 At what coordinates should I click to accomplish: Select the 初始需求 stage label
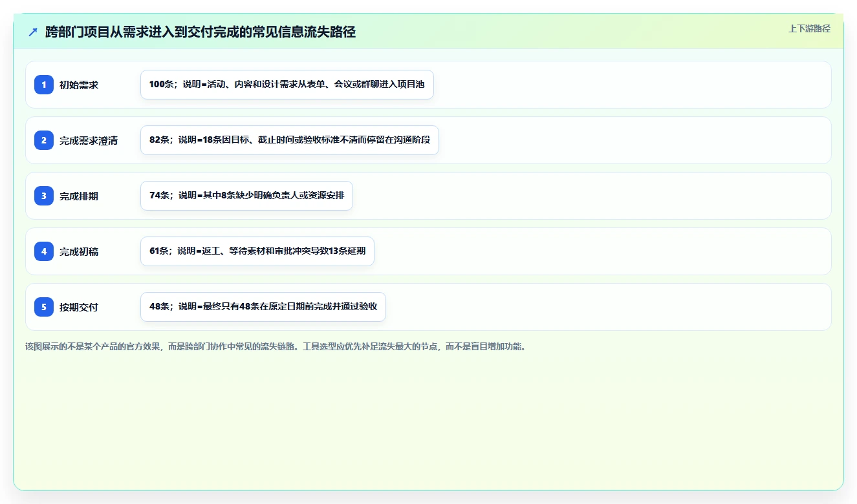tap(79, 85)
